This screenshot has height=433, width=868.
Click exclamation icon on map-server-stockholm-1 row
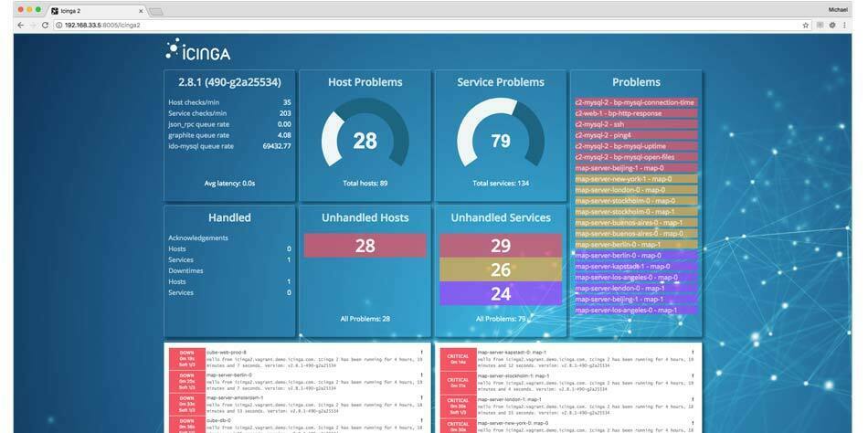692,375
